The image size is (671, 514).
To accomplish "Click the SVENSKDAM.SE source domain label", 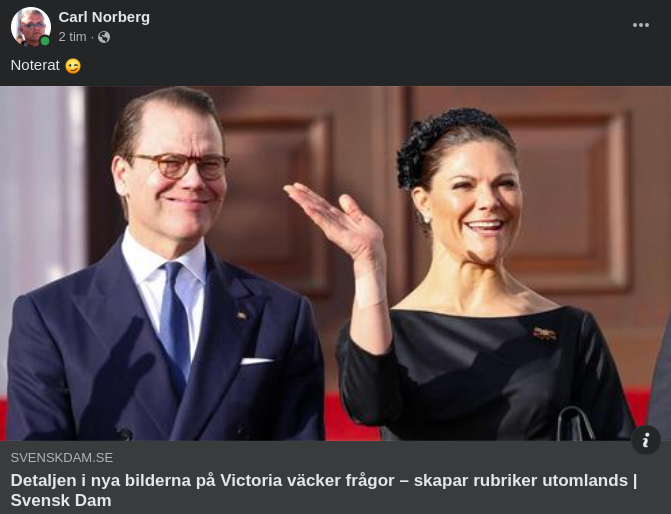I will (62, 458).
